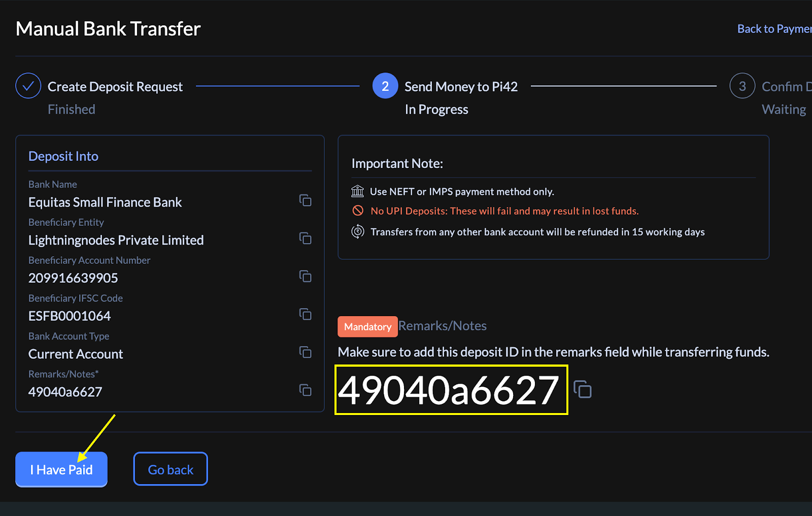Select the Current Account text
This screenshot has width=812, height=516.
pyautogui.click(x=76, y=354)
